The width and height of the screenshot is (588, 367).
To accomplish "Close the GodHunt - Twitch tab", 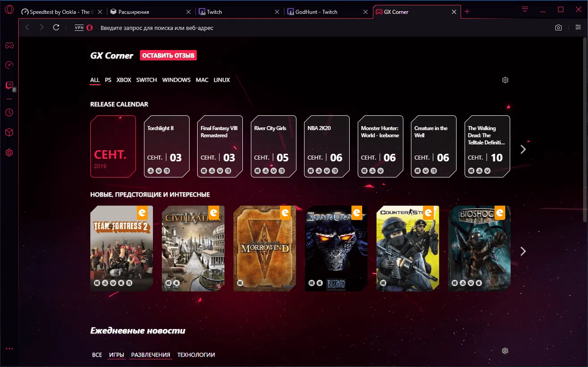I will coord(365,12).
